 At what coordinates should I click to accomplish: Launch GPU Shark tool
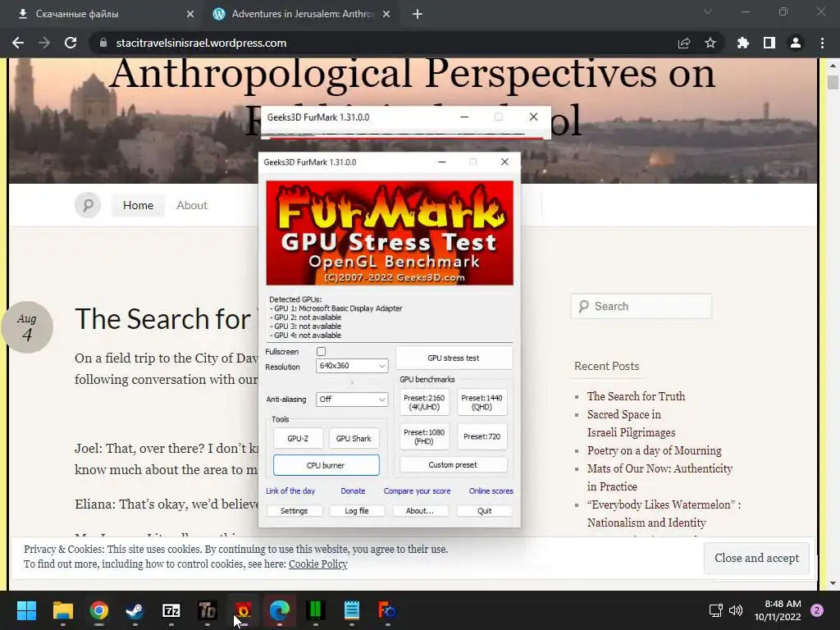pos(354,438)
